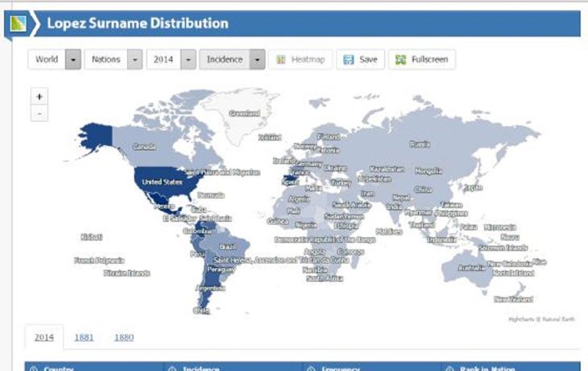The height and width of the screenshot is (371, 588).
Task: Click the Kazakhstan label on map
Action: [x=387, y=169]
